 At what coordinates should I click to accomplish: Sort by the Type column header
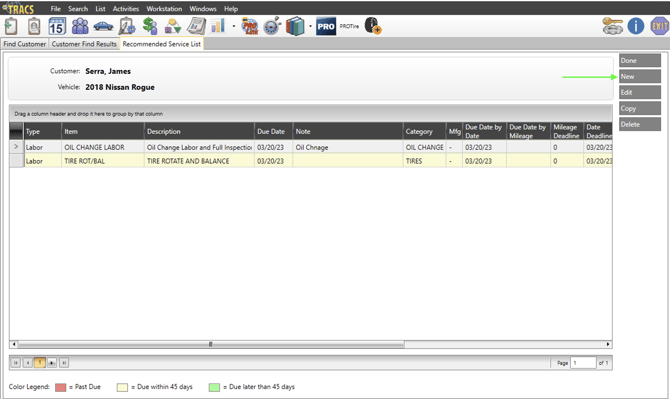point(43,132)
